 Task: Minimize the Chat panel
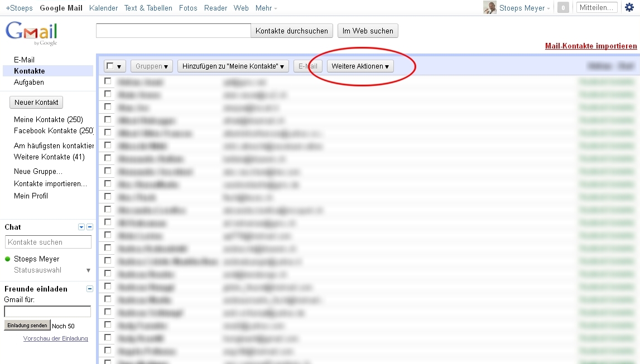(90, 227)
